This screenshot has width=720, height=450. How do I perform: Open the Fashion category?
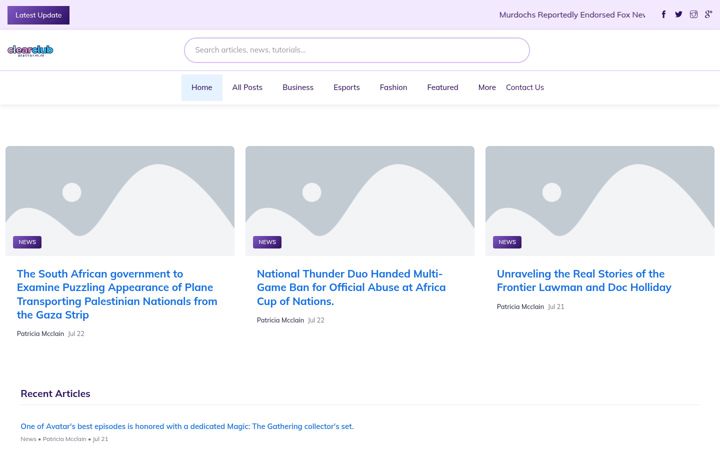[393, 87]
